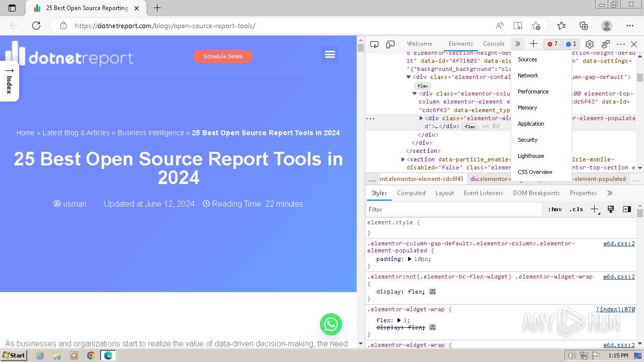644x362 pixels.
Task: Show the 7 errors counter
Action: coord(552,44)
